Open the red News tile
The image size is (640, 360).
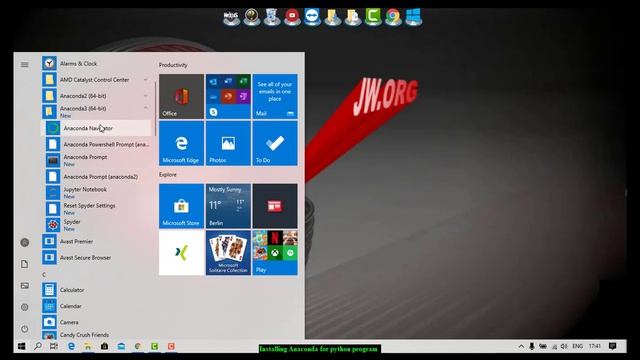click(275, 206)
